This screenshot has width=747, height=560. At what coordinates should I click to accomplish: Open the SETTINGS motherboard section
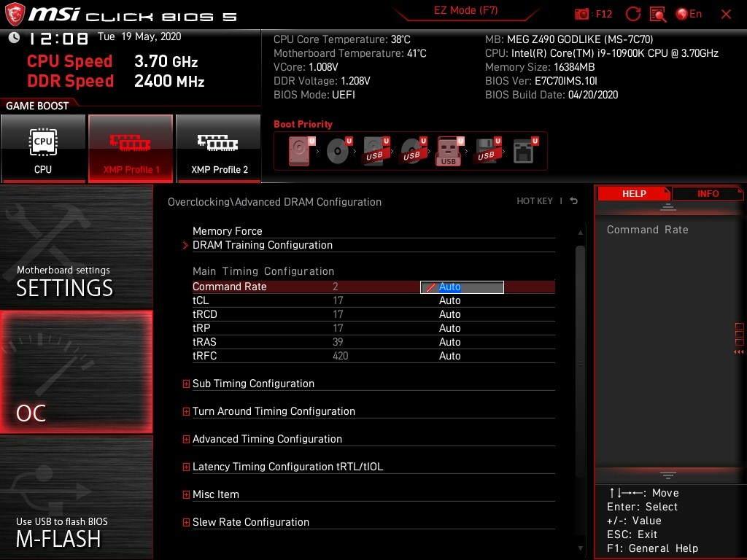pos(76,246)
